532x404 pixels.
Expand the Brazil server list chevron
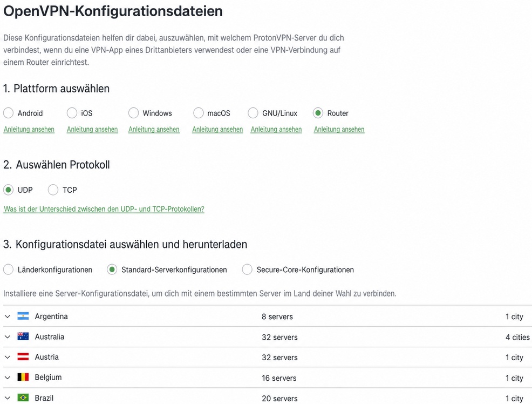pos(8,398)
